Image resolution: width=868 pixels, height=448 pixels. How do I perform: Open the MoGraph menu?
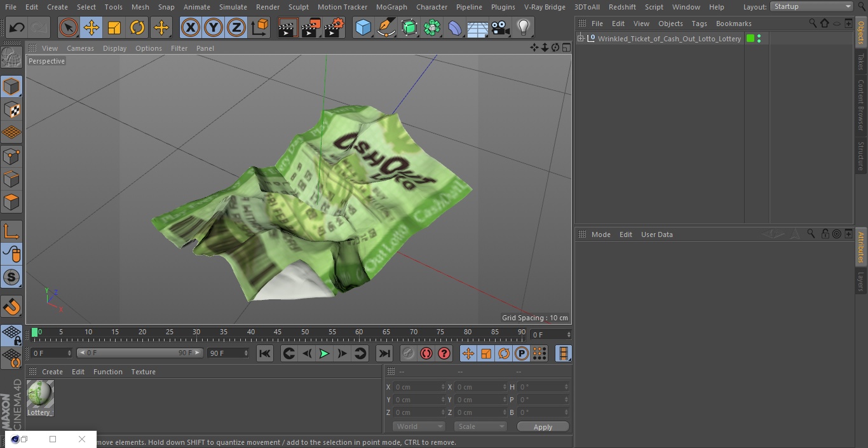(x=391, y=7)
